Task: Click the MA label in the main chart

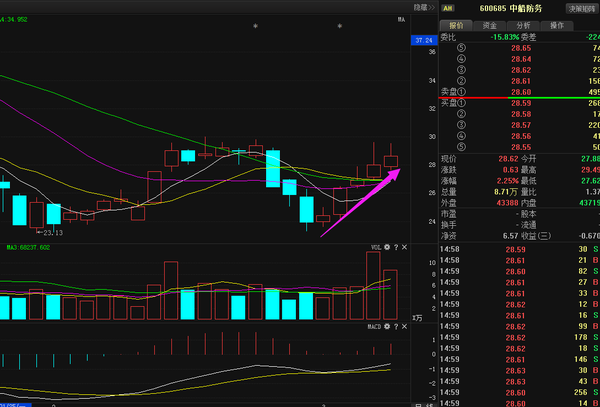Action: coord(401,20)
